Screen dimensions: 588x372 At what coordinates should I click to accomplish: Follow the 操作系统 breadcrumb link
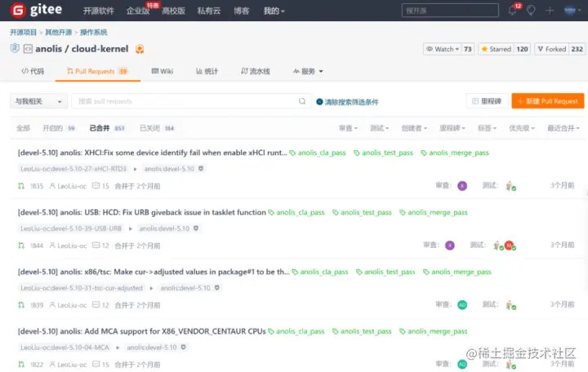[x=93, y=32]
